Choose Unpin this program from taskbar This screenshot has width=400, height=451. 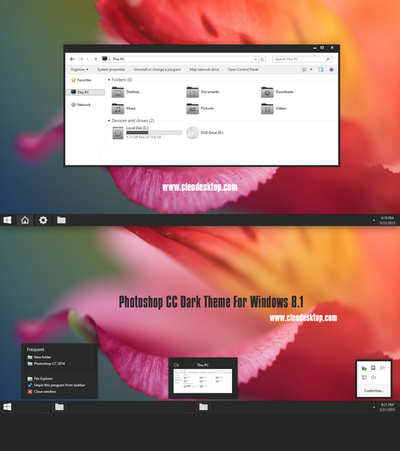[x=59, y=385]
